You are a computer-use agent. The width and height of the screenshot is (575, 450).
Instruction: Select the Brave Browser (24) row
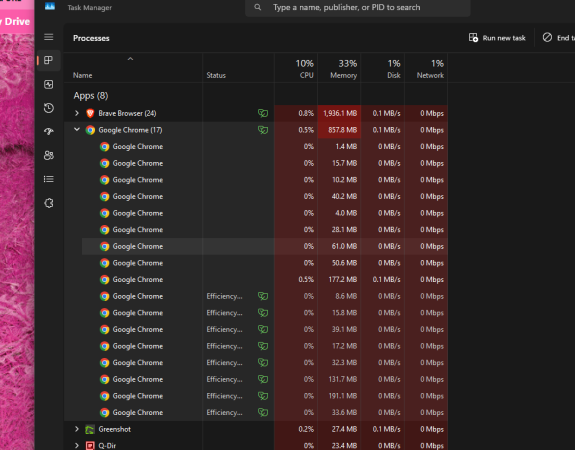tap(256, 113)
